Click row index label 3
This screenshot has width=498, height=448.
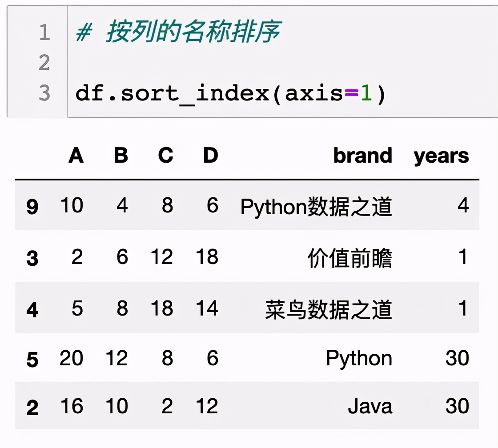[x=32, y=258]
